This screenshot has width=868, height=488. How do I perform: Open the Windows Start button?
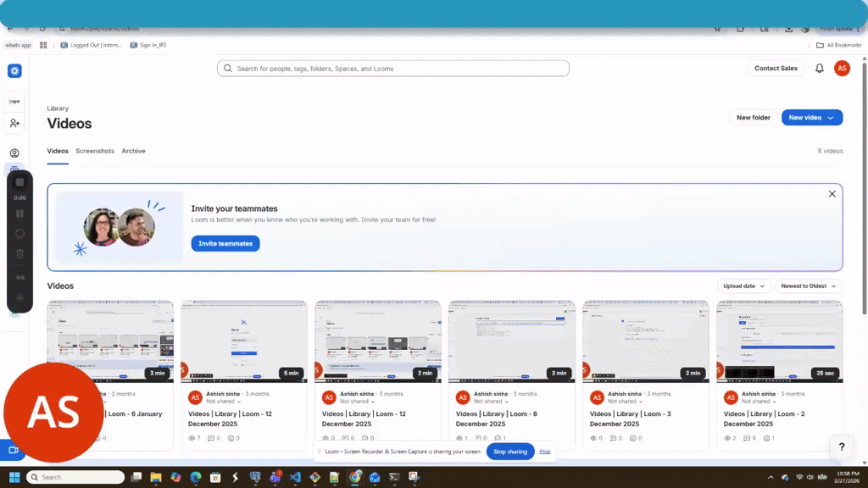[x=14, y=477]
